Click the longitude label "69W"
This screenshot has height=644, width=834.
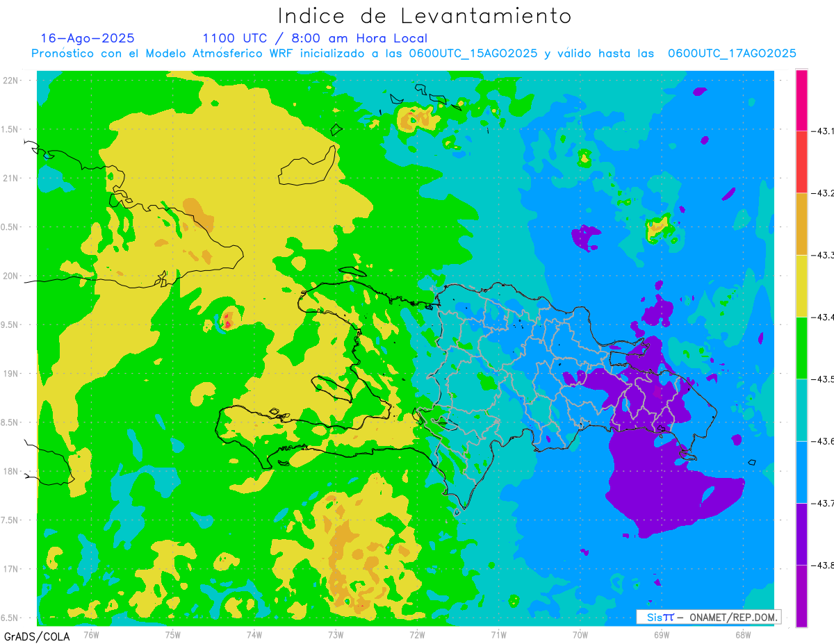(661, 634)
